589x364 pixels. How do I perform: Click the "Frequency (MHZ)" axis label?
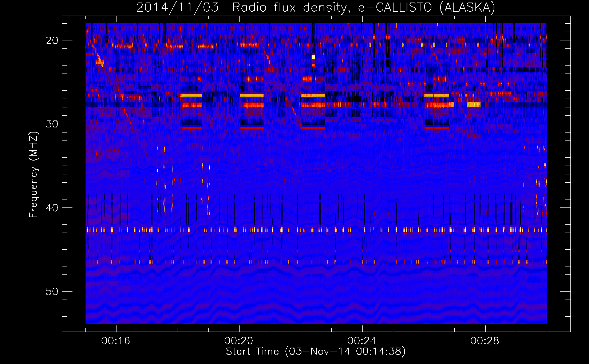pyautogui.click(x=33, y=175)
